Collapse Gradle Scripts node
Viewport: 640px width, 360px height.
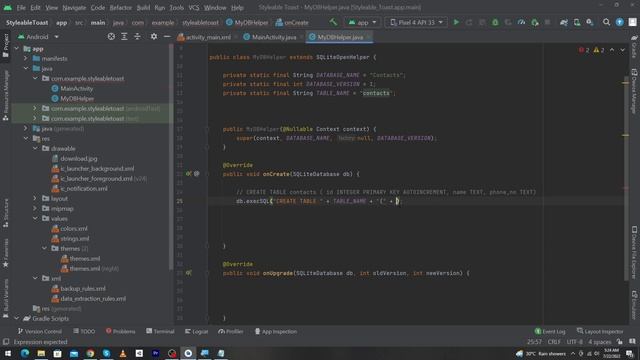(16, 318)
